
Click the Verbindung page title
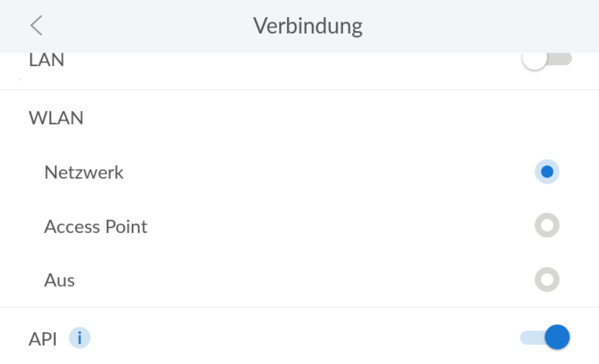(308, 26)
